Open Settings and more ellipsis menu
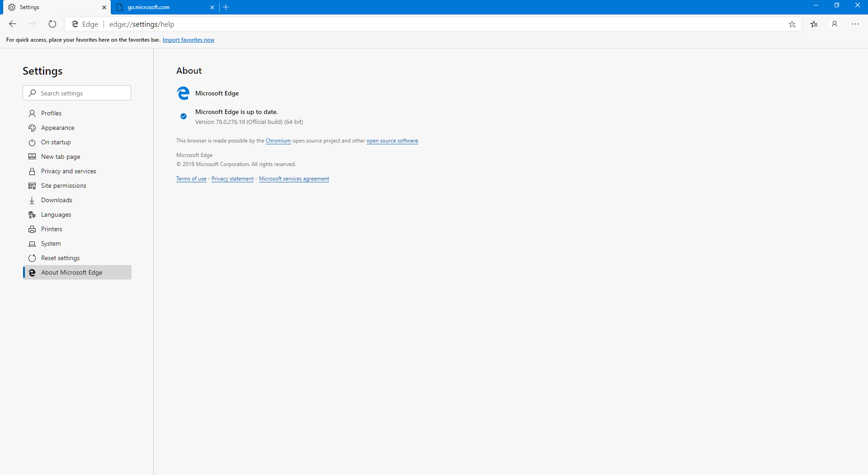The height and width of the screenshot is (475, 868). [855, 24]
